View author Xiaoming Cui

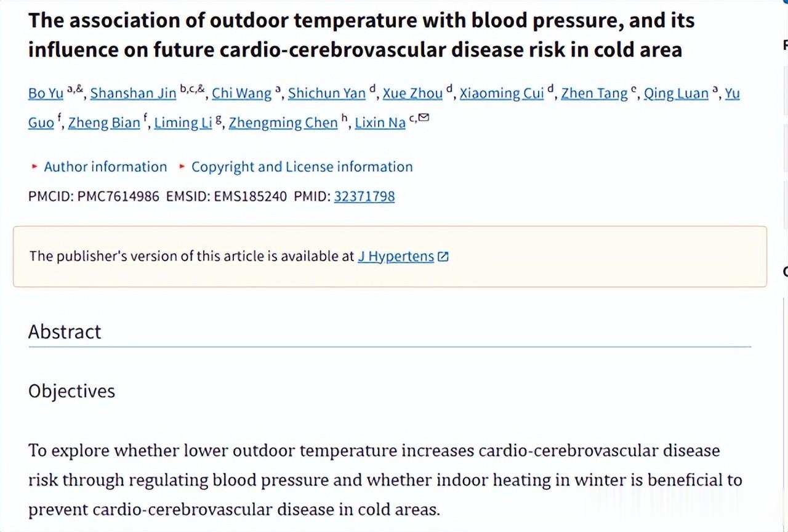pos(502,94)
